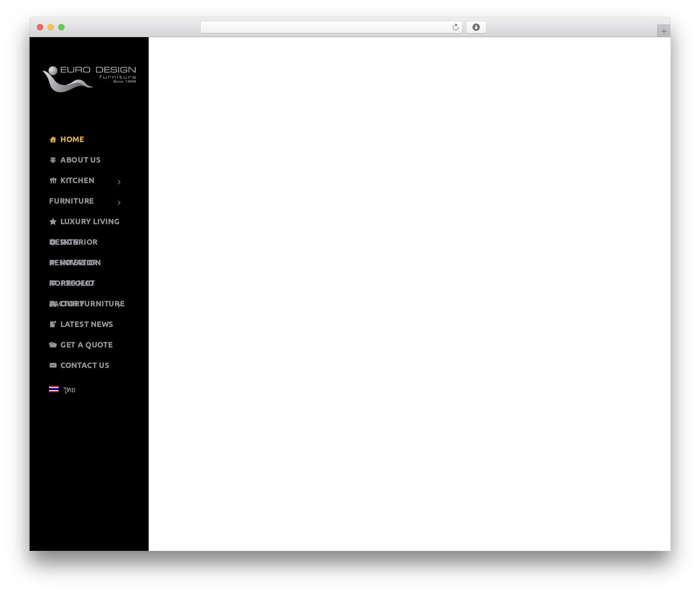
Task: Open a new browser tab
Action: 664,31
